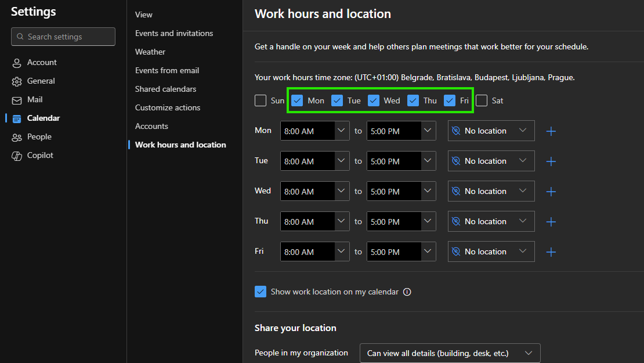The height and width of the screenshot is (363, 644).
Task: Click info icon beside Show work location
Action: [x=407, y=292]
